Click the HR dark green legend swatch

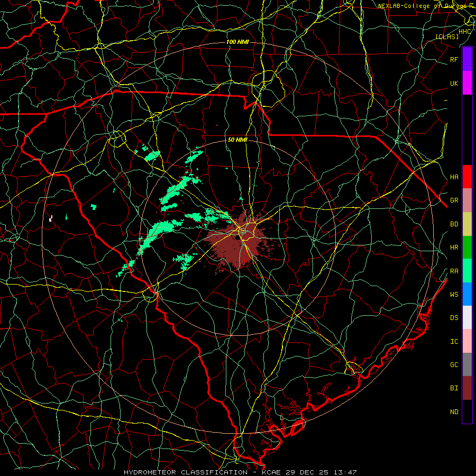[x=467, y=247]
